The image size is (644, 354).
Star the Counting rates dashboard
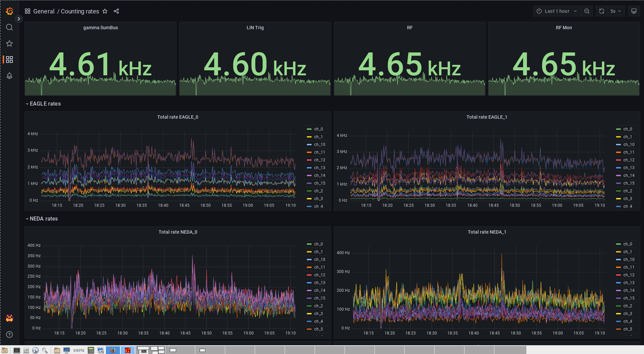(105, 11)
